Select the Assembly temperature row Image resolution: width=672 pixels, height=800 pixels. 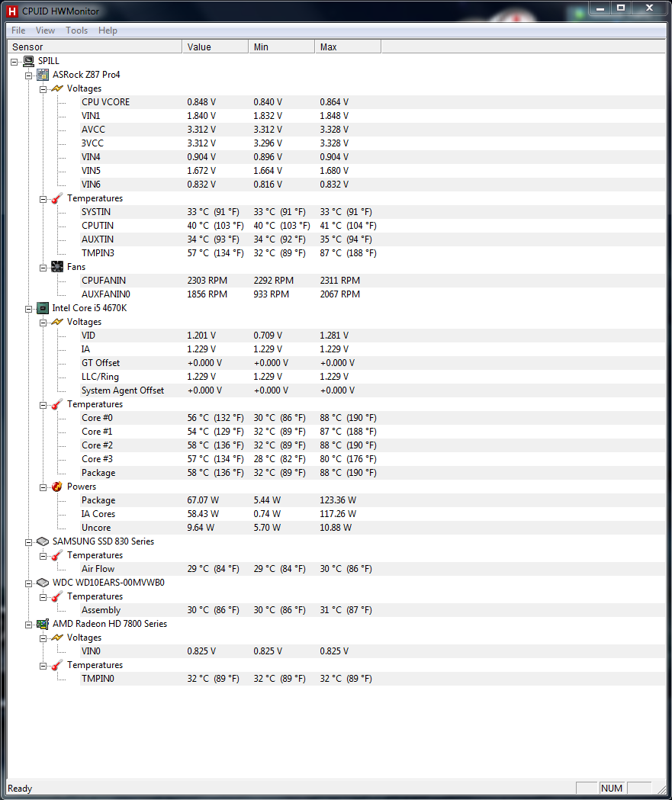point(372,610)
